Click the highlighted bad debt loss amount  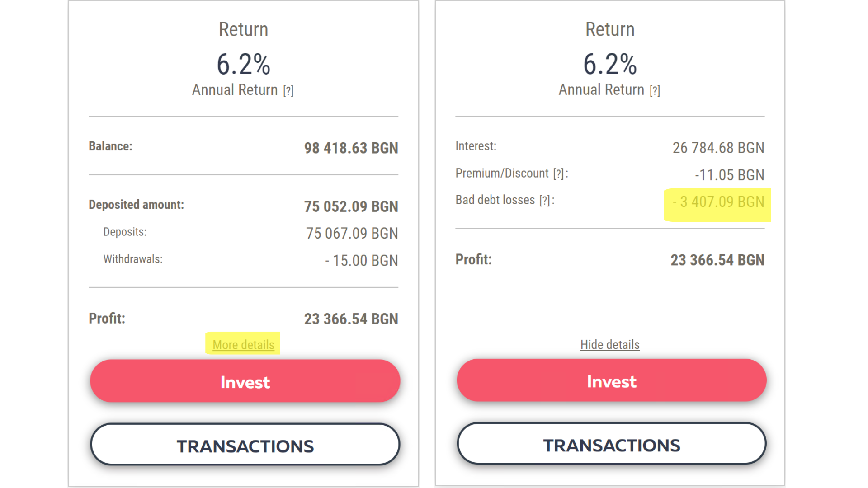(718, 202)
